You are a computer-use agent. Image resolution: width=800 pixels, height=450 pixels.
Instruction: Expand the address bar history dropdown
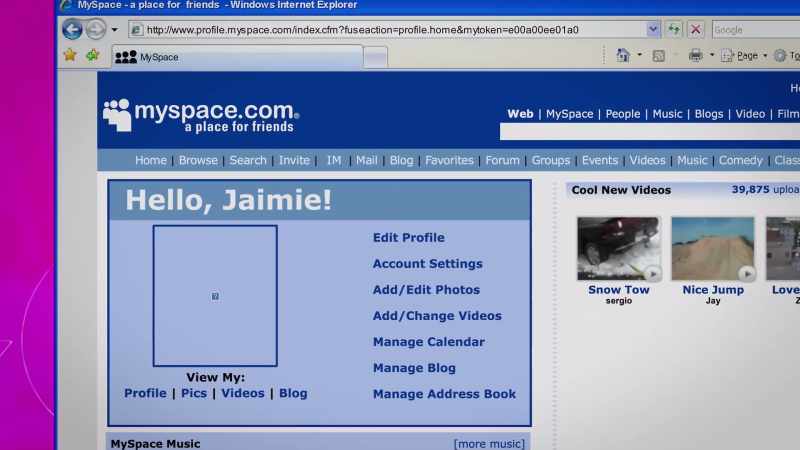653,30
